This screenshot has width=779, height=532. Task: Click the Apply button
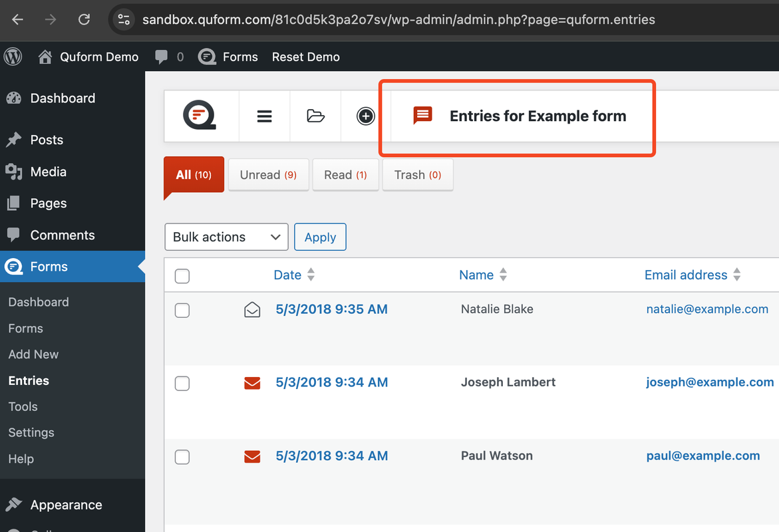pos(320,237)
